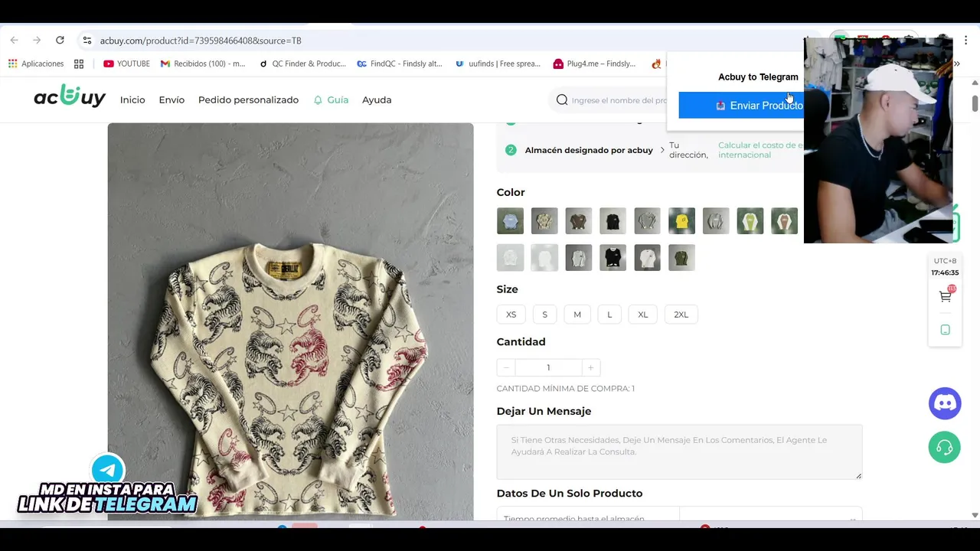
Task: Go to the Inicio menu item
Action: click(x=132, y=99)
